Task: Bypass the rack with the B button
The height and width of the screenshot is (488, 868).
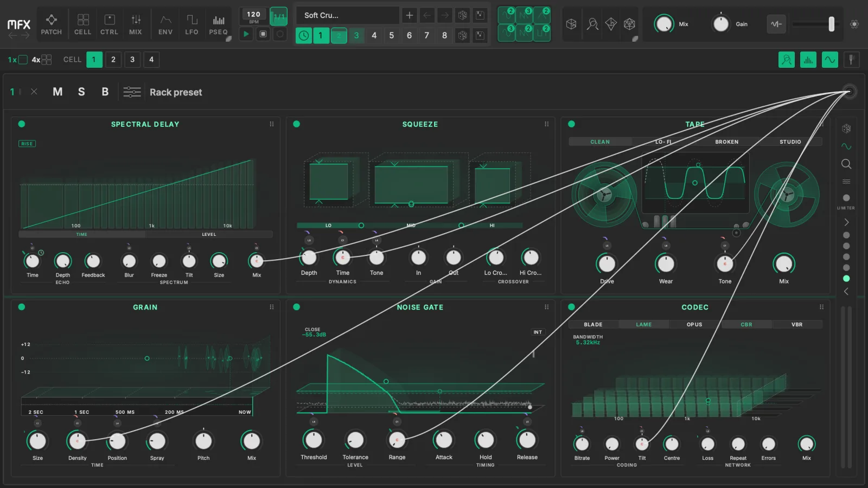Action: [105, 92]
